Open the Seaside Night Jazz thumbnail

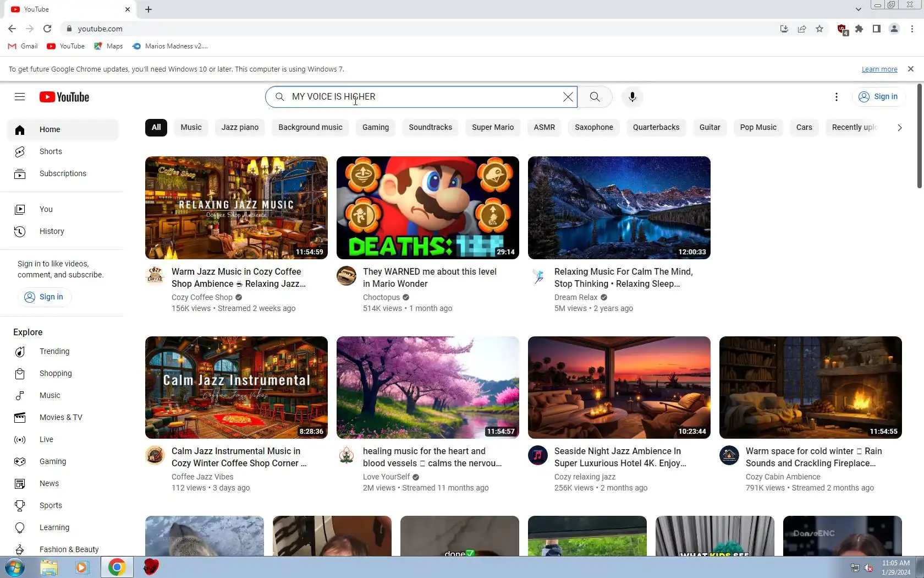coord(619,388)
